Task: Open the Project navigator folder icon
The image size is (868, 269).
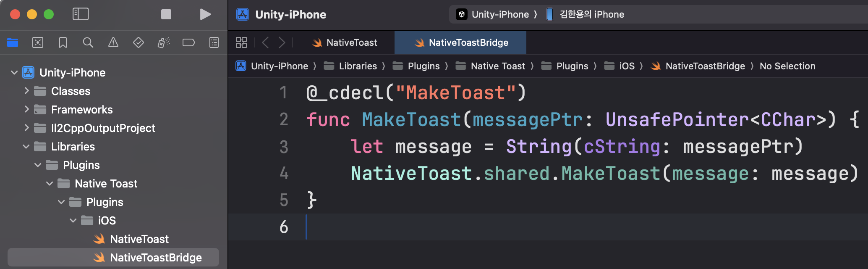Action: click(13, 42)
